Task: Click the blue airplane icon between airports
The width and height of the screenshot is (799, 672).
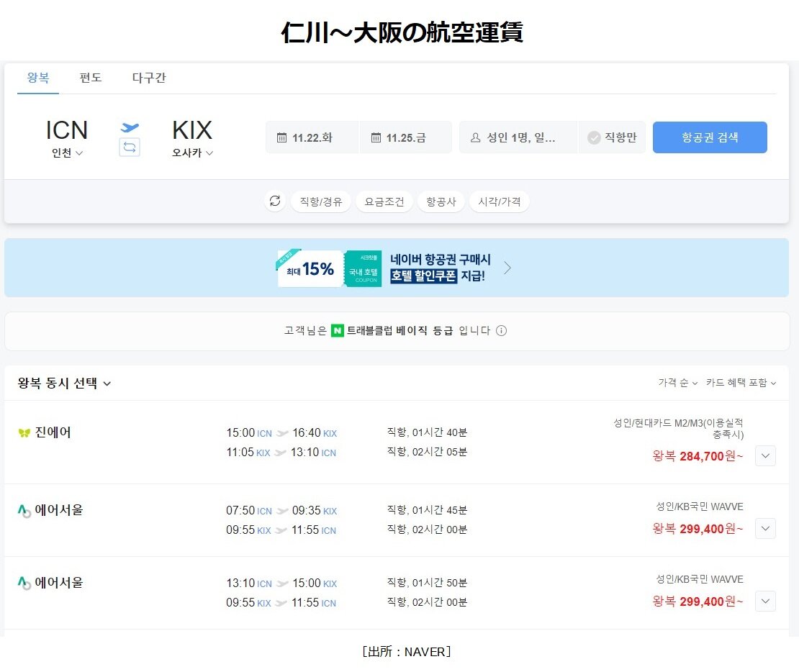Action: (130, 127)
